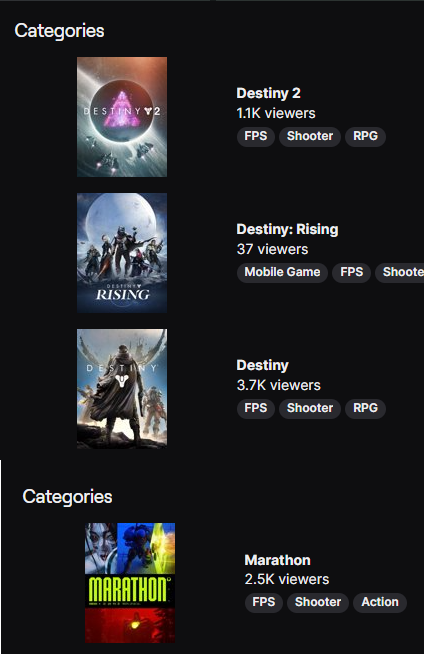Image resolution: width=424 pixels, height=654 pixels.
Task: Open the Marathon cover art
Action: coord(130,583)
